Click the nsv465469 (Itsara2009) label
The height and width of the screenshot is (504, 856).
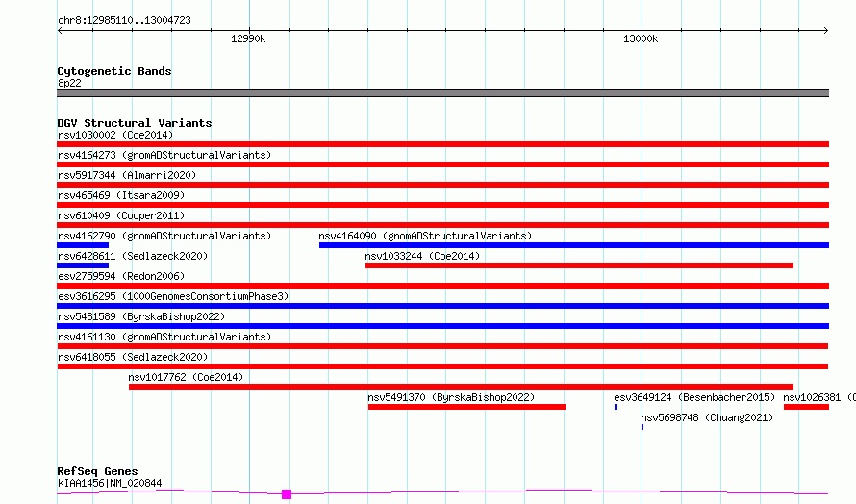click(x=121, y=195)
